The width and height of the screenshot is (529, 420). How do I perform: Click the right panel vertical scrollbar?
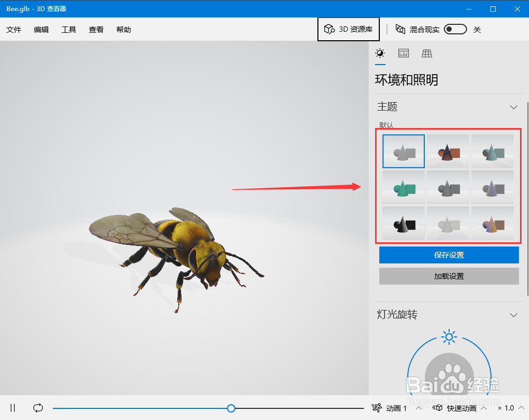pos(527,199)
